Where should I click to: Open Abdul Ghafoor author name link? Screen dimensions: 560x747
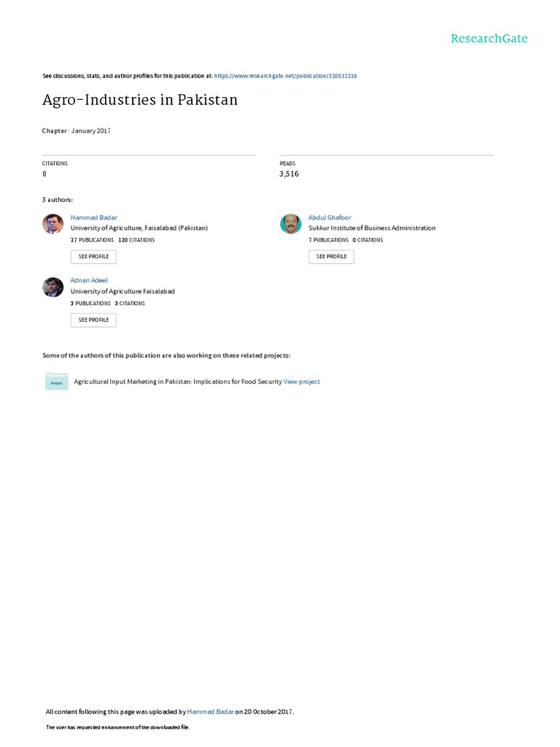(330, 217)
